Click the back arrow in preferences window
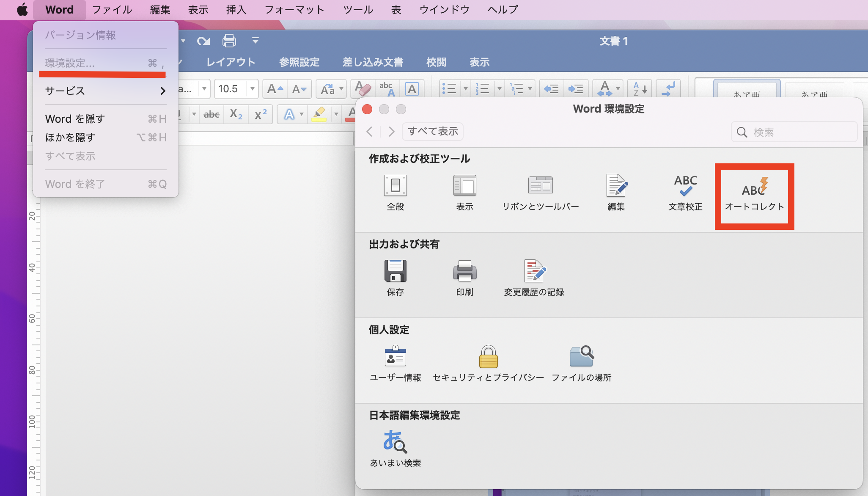The width and height of the screenshot is (868, 496). [x=370, y=132]
